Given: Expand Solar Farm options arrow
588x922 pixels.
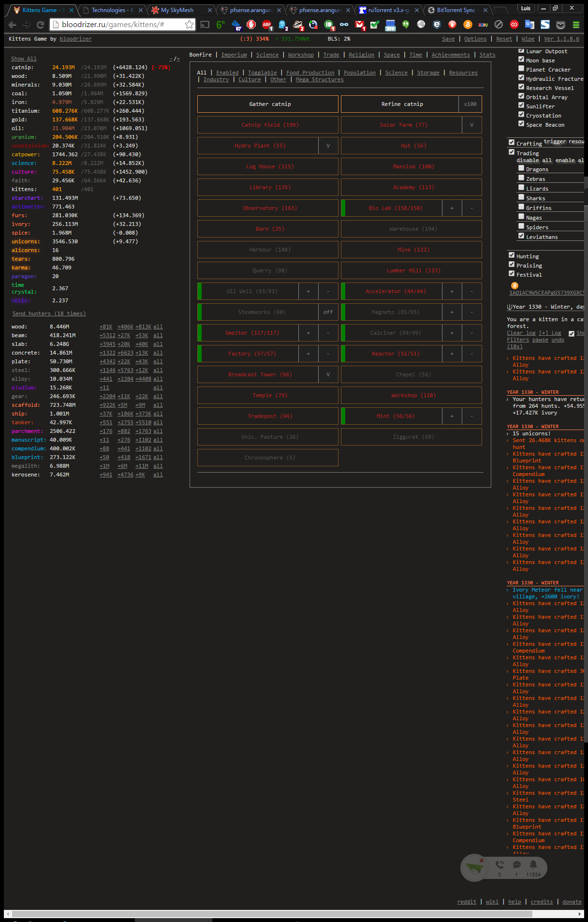Looking at the screenshot, I should click(x=471, y=125).
